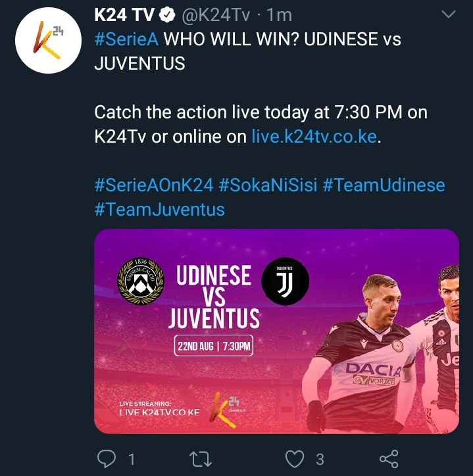
Task: Click the @K24Tv handle
Action: pyautogui.click(x=216, y=15)
